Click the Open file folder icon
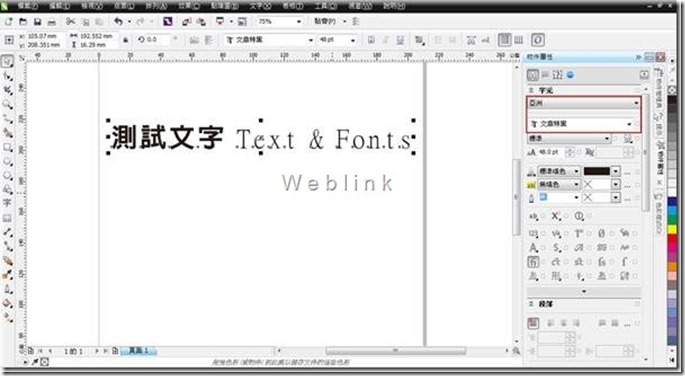Screen dimensions: 685x376 click(x=23, y=21)
